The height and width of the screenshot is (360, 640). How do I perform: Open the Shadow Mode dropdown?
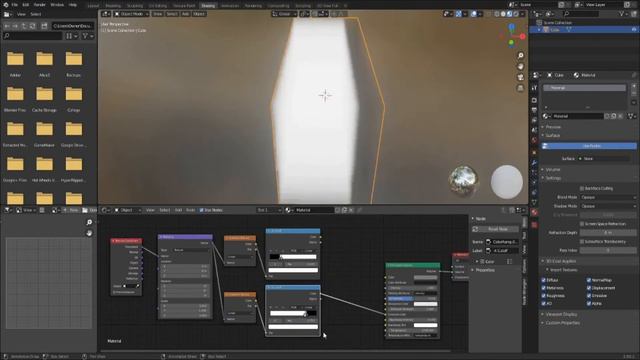pyautogui.click(x=608, y=206)
